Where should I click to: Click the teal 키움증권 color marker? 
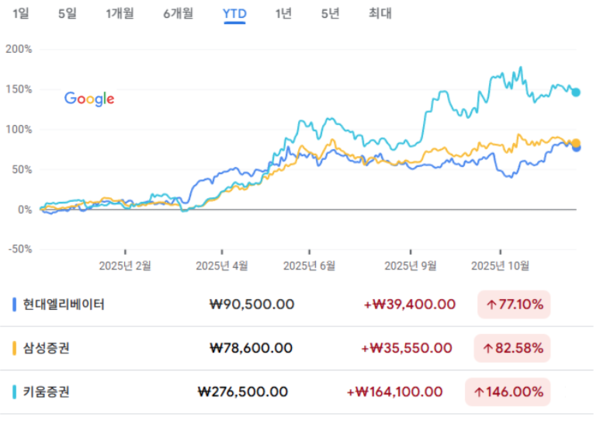tap(13, 392)
